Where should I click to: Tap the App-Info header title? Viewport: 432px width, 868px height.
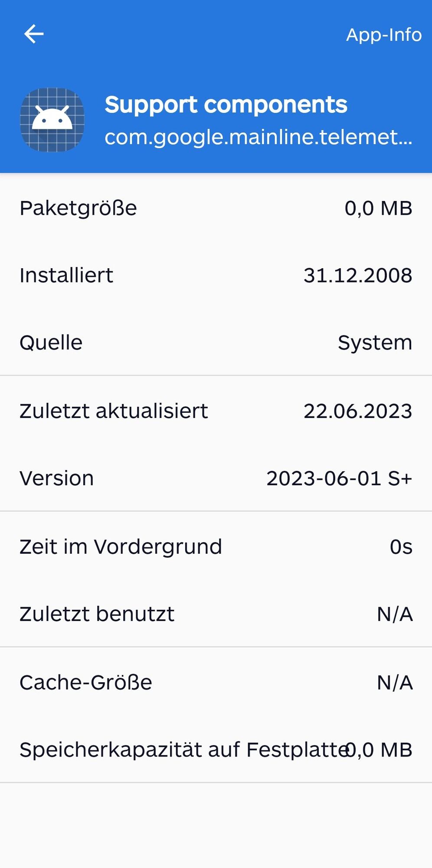(x=383, y=35)
